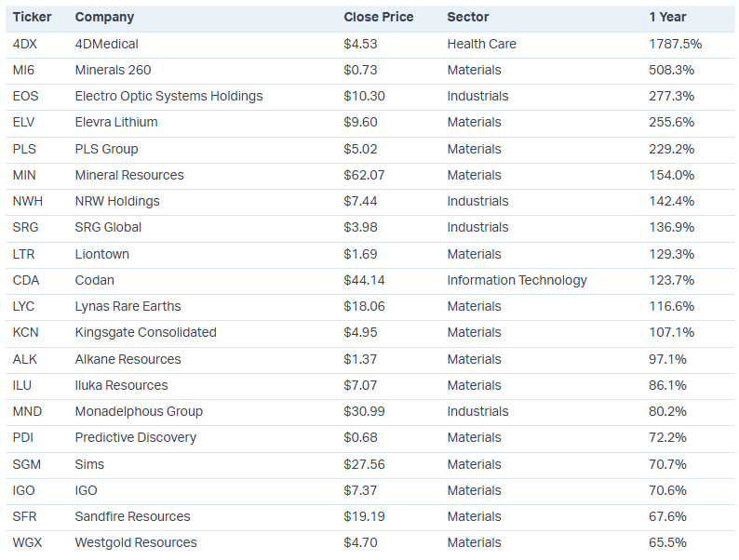Select the SRG Global company name
The width and height of the screenshot is (739, 560).
(108, 227)
